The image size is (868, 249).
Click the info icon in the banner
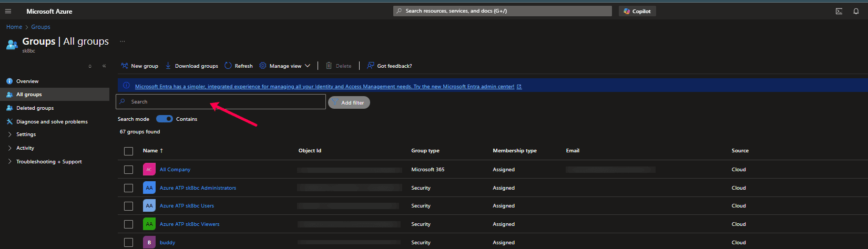[126, 86]
